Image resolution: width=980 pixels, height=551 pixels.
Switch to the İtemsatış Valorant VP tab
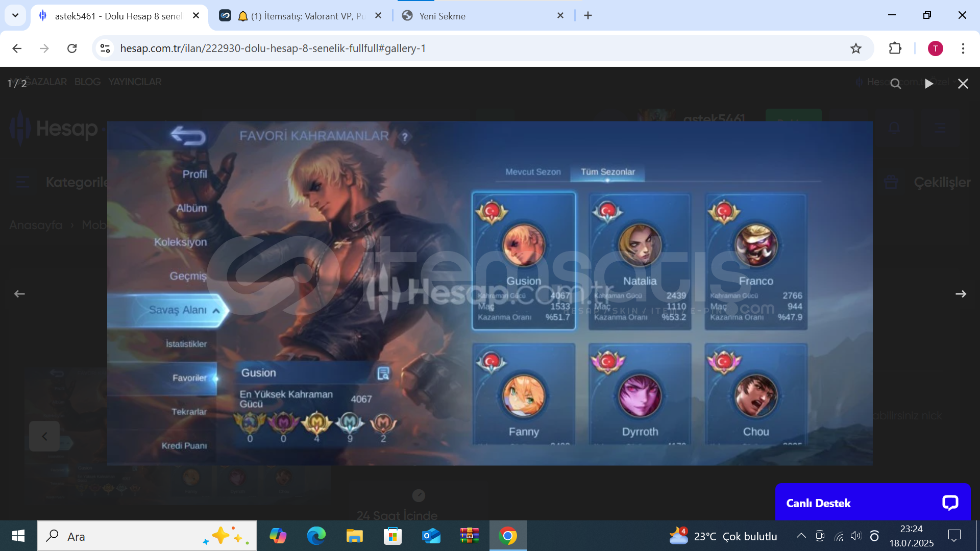[x=301, y=16]
